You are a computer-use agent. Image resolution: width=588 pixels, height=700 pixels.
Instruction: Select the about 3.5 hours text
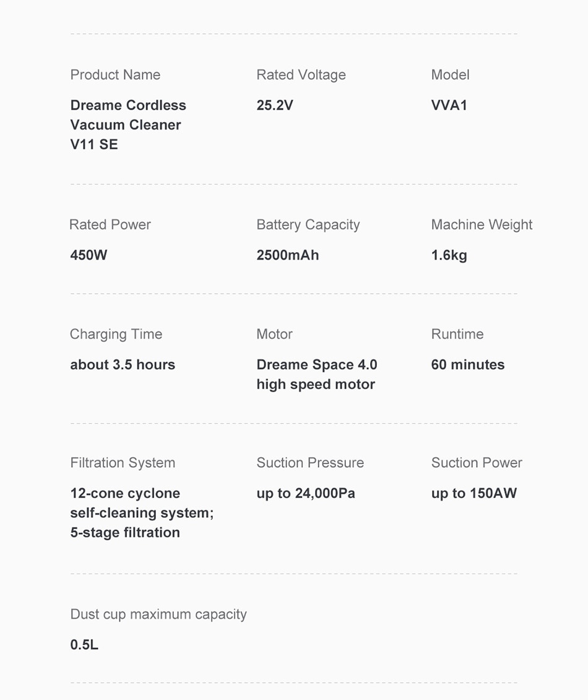click(123, 365)
